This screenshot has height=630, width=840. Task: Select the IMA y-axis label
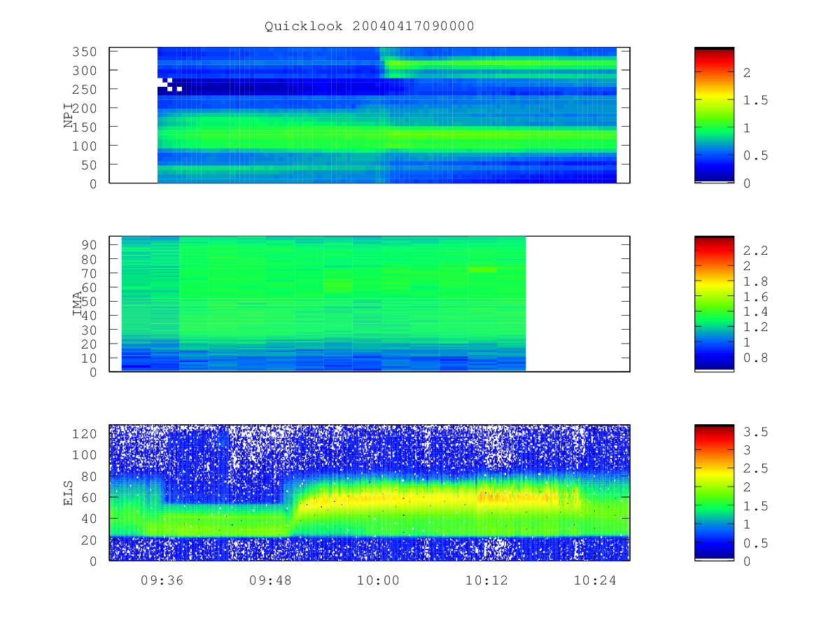(x=77, y=304)
